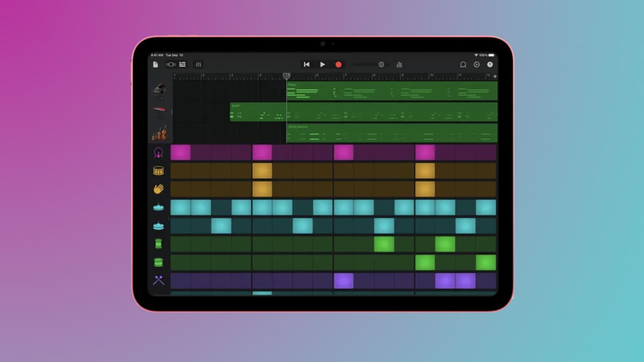Image resolution: width=644 pixels, height=362 pixels.
Task: Open the help question mark icon
Action: (x=490, y=64)
